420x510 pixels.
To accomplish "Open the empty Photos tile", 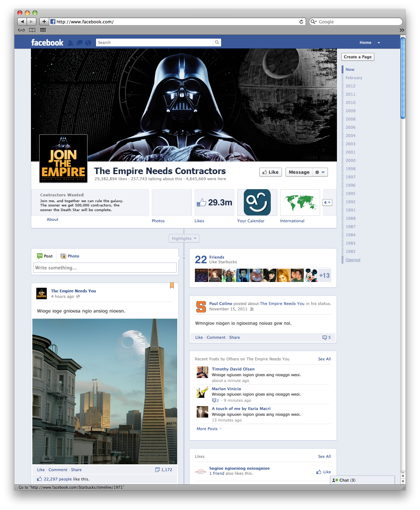I will (172, 202).
